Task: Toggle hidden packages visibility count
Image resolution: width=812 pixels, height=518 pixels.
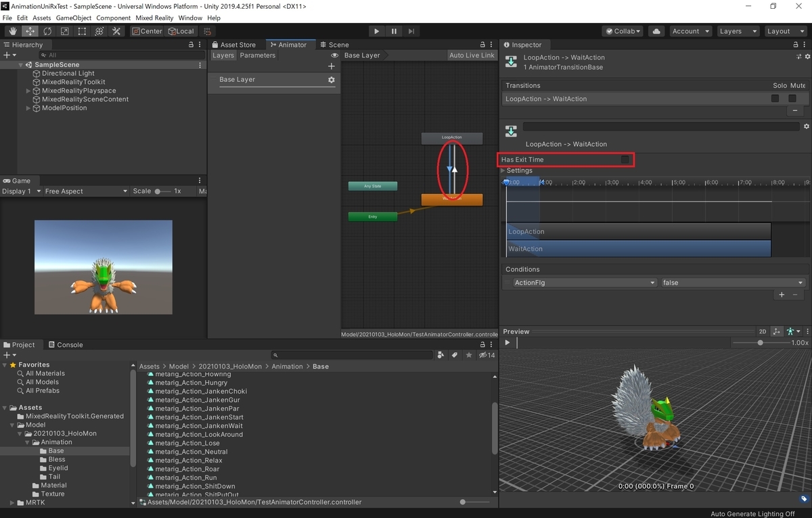Action: click(487, 354)
